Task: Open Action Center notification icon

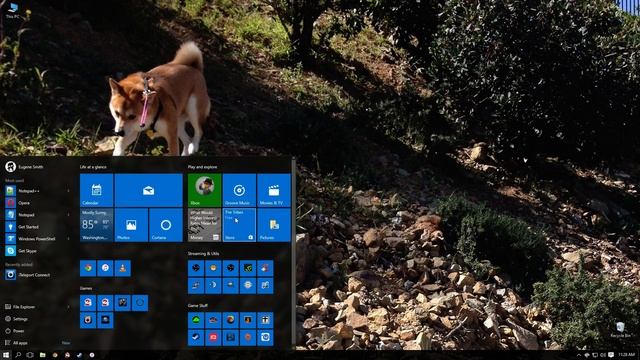Action: pyautogui.click(x=611, y=355)
